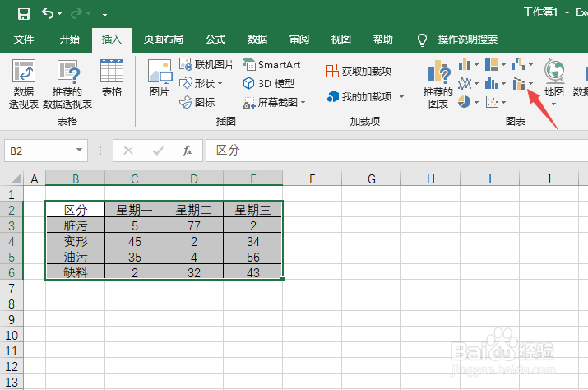Switch to the 帮助 tab
The width and height of the screenshot is (588, 390).
(383, 39)
